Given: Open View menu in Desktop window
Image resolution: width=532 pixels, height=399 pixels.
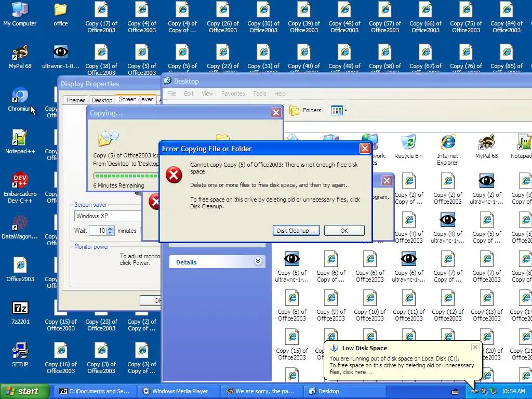Looking at the screenshot, I should pos(207,94).
